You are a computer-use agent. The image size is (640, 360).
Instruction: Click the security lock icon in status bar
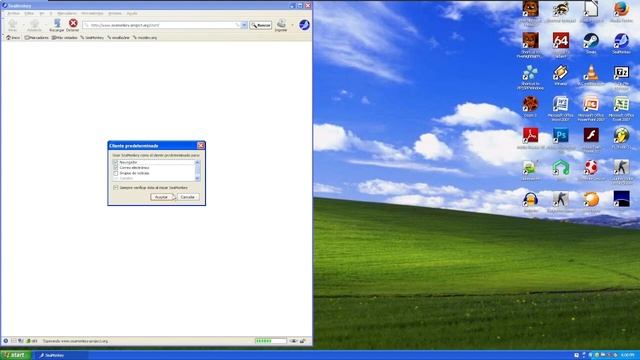pyautogui.click(x=303, y=341)
